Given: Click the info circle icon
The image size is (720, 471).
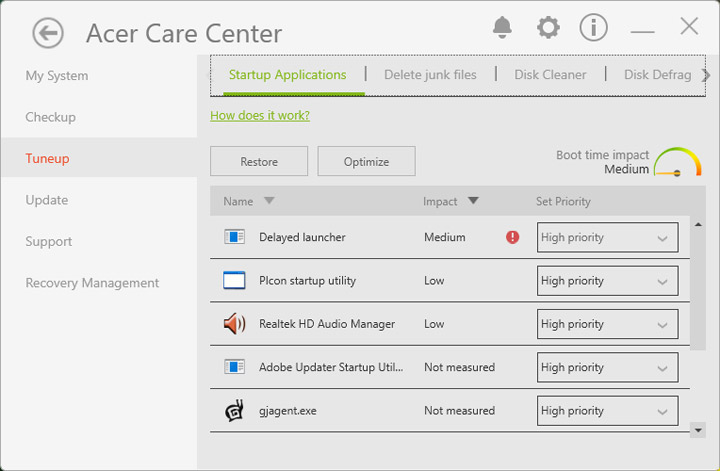Looking at the screenshot, I should point(593,27).
